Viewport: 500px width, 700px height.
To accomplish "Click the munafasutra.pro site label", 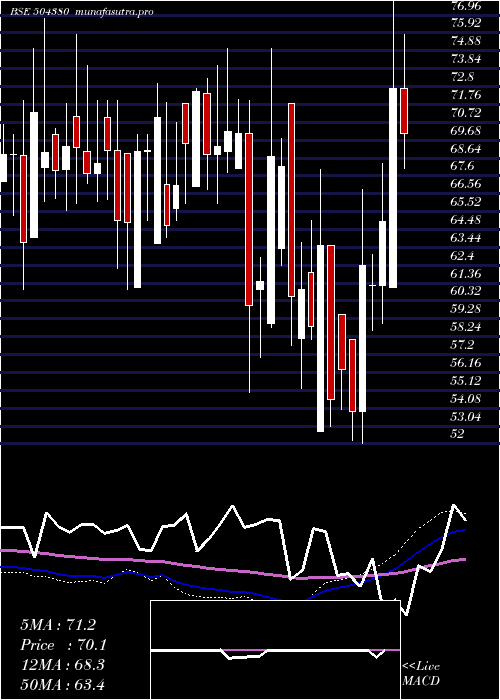I will (115, 12).
